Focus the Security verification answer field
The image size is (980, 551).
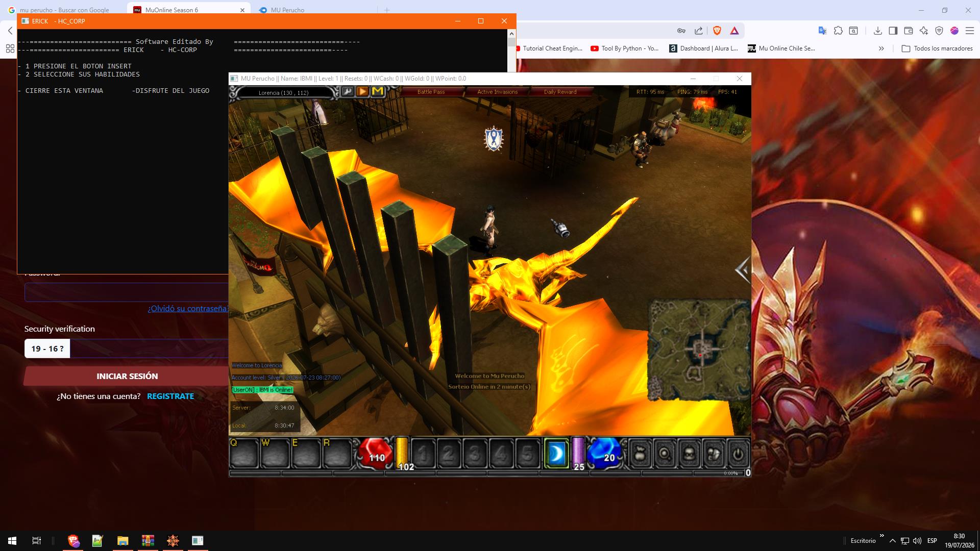click(x=149, y=348)
